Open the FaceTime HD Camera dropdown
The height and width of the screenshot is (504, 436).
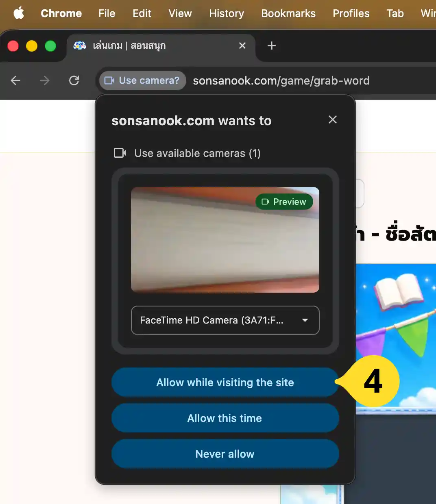(225, 320)
